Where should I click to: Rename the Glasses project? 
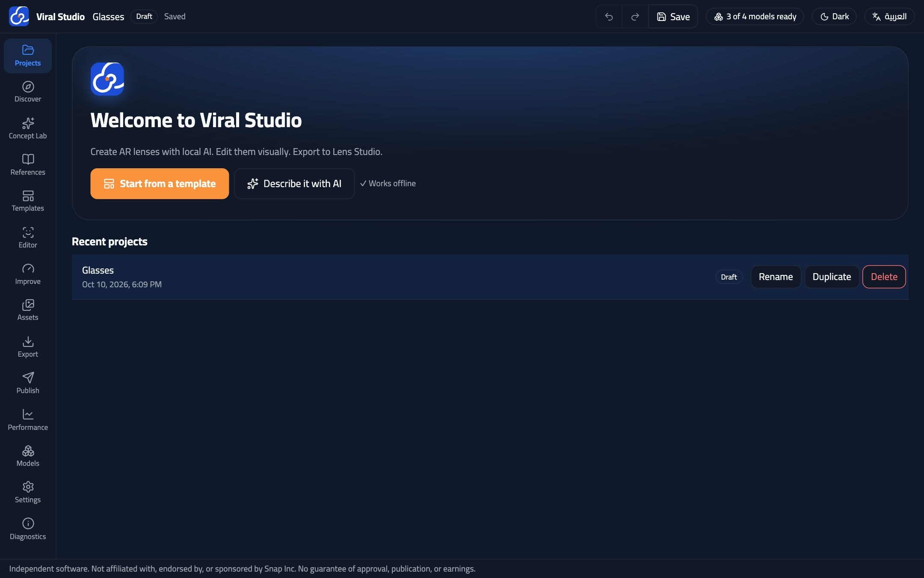[776, 277]
